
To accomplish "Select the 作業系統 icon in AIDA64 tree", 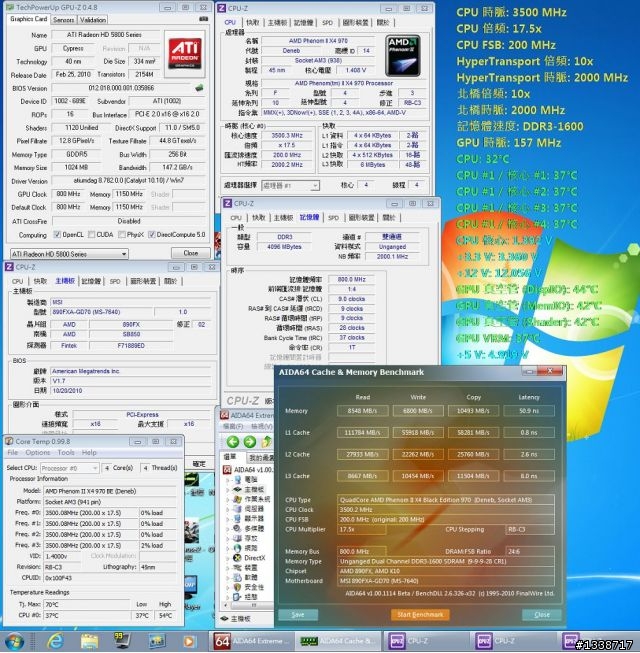I will [237, 499].
